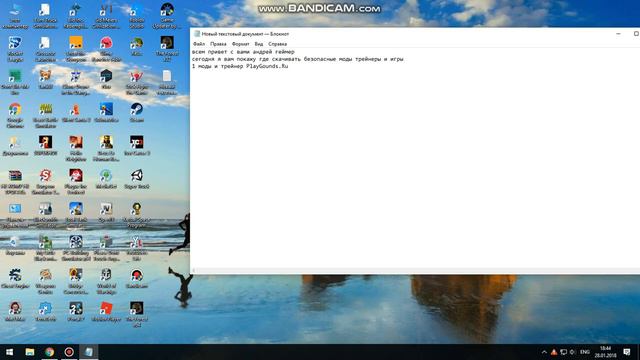Viewport: 640px width, 360px height.
Task: Click the red record-circle taskbar icon
Action: [x=69, y=351]
